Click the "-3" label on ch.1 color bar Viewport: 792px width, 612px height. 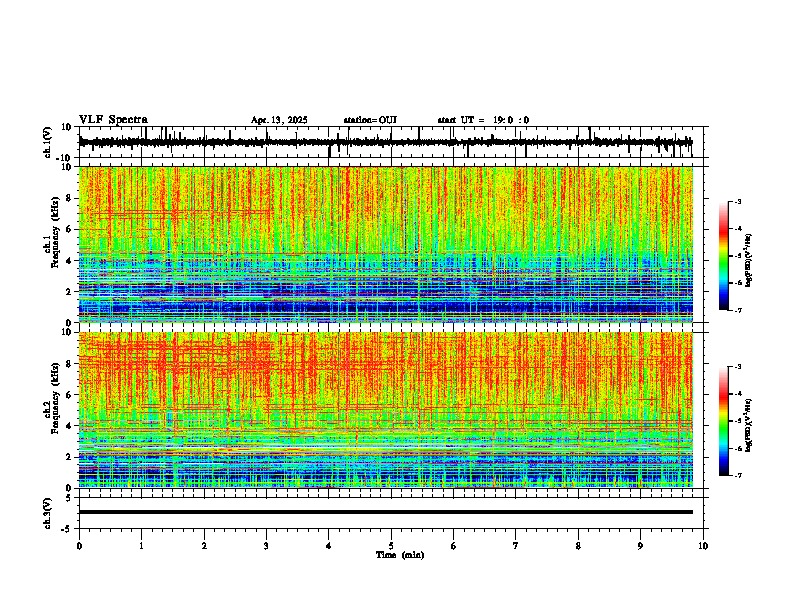coord(737,201)
